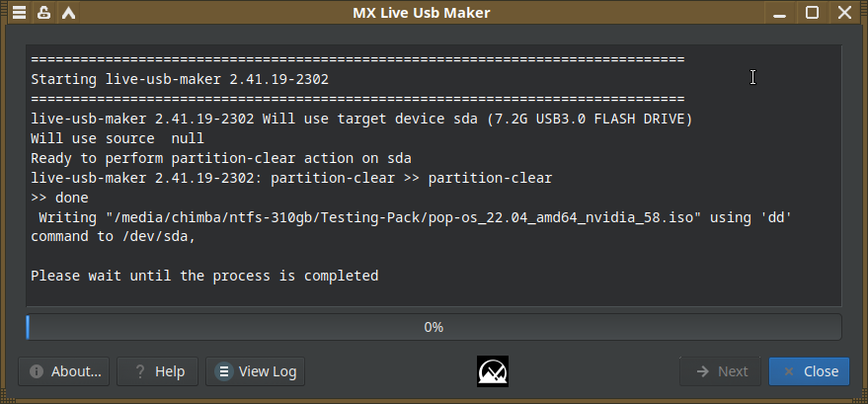
Task: Click the upward arrow icon in title bar
Action: [x=68, y=13]
